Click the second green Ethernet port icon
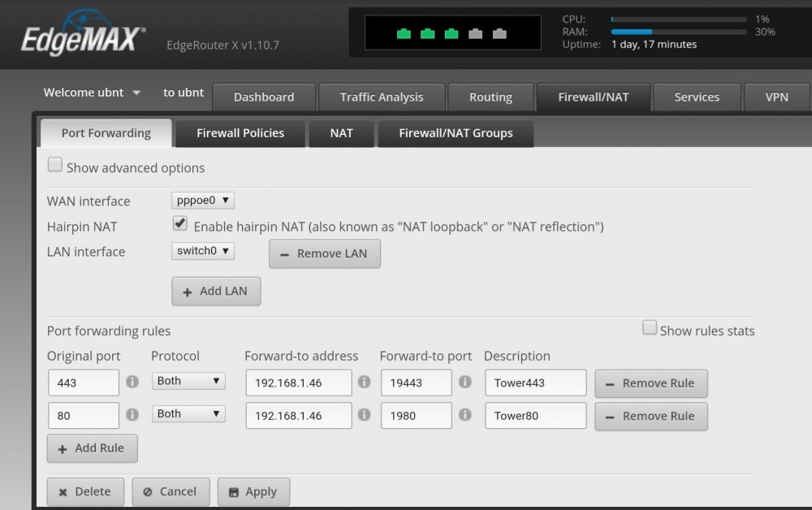812x510 pixels. pyautogui.click(x=427, y=33)
